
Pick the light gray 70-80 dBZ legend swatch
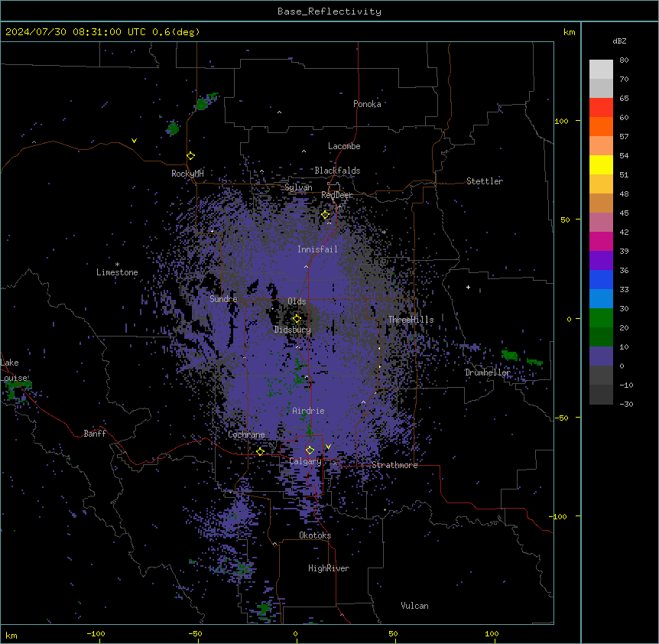point(601,70)
